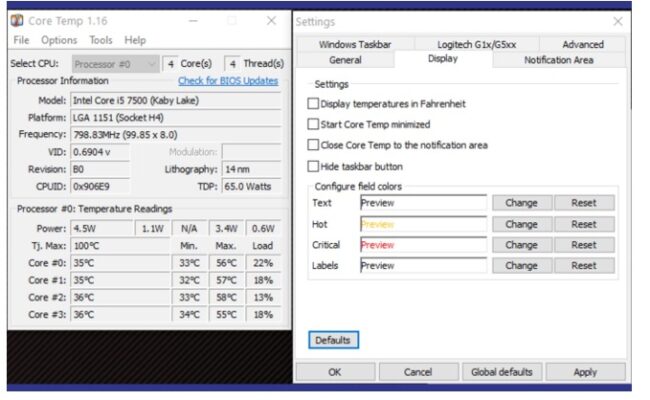This screenshot has width=650, height=400.
Task: Enable Display temperatures in Fahrenheit
Action: [x=314, y=104]
